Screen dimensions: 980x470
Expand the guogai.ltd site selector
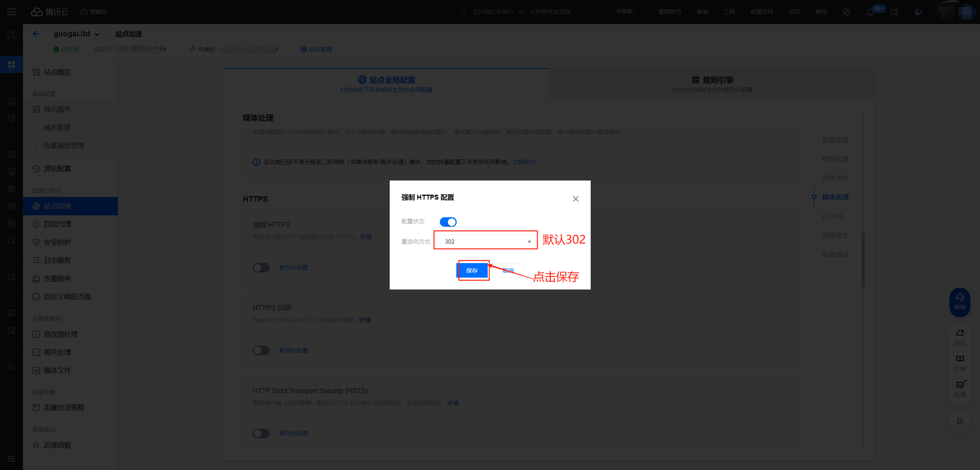97,34
